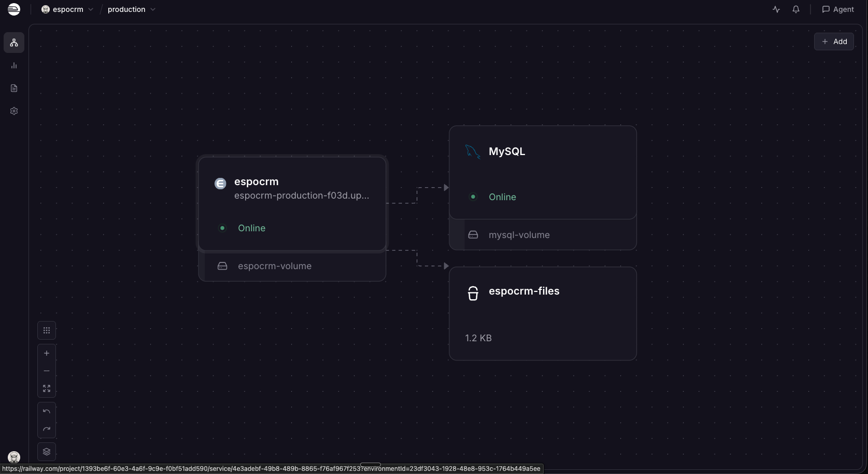Redo the canvas change
The image size is (868, 474).
tap(47, 429)
